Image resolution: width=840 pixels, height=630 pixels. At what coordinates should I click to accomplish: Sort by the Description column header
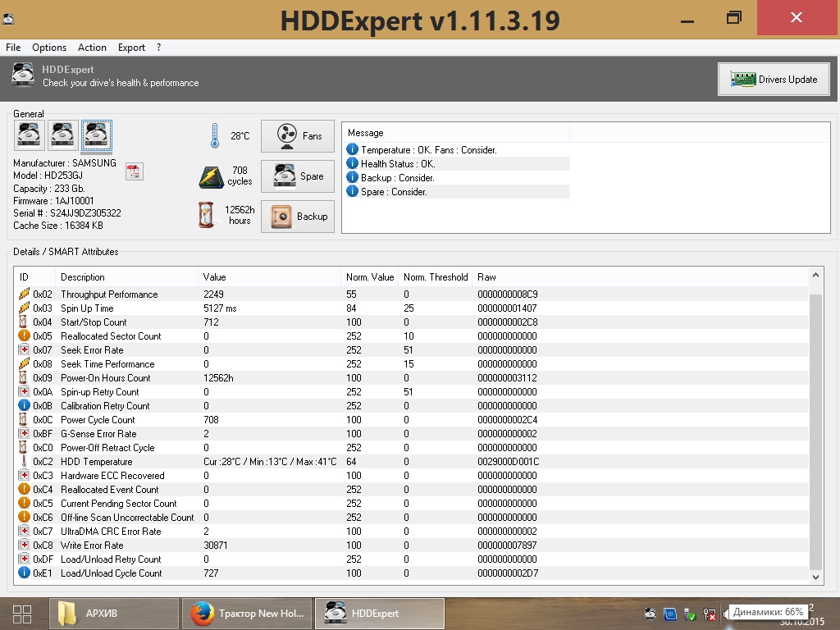click(126, 277)
